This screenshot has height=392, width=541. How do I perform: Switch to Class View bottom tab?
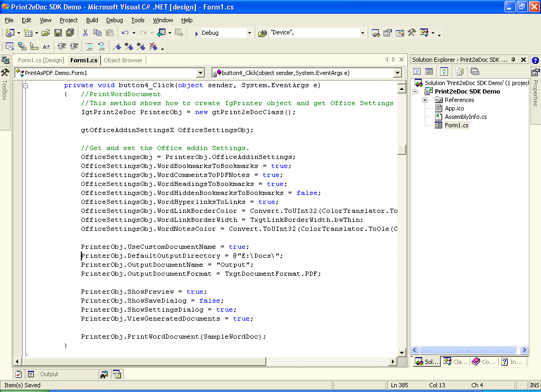[456, 362]
